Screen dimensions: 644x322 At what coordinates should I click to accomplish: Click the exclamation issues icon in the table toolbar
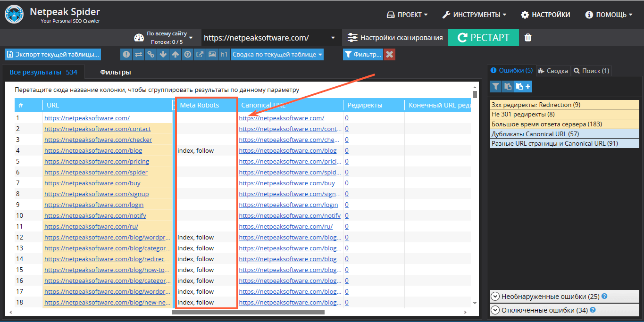tap(126, 54)
